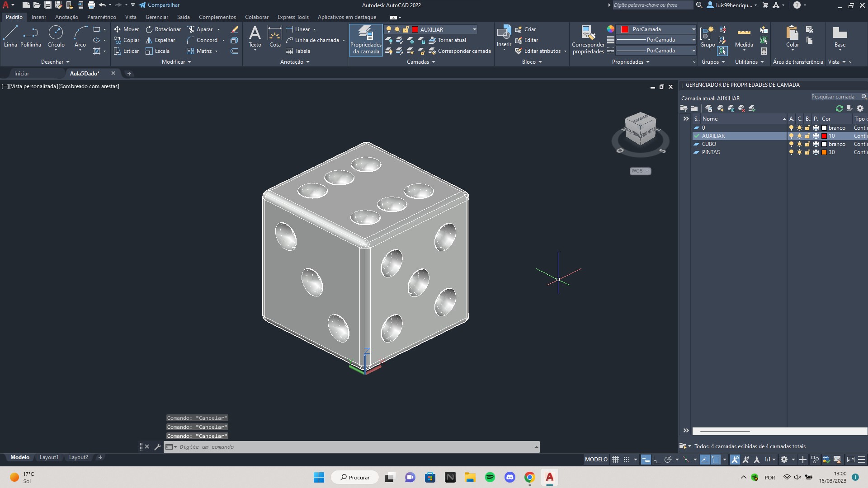This screenshot has height=488, width=868.
Task: Open the Inserir ribbon tab
Action: pyautogui.click(x=38, y=17)
